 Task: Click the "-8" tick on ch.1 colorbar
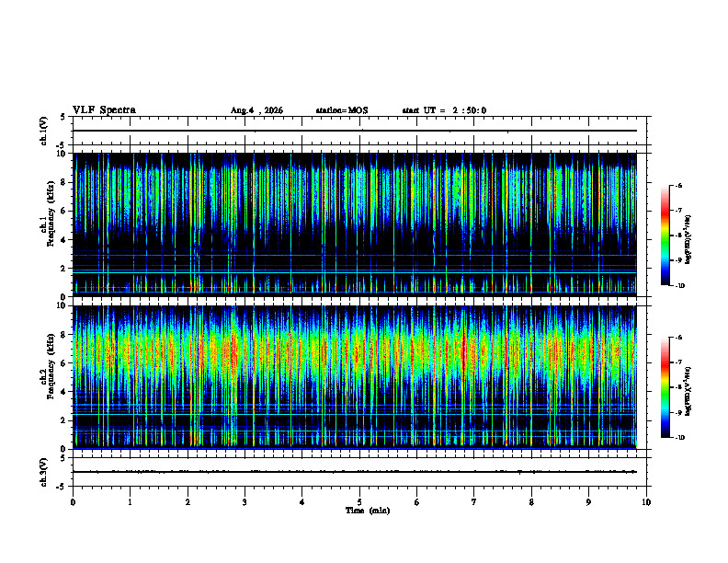pos(678,236)
